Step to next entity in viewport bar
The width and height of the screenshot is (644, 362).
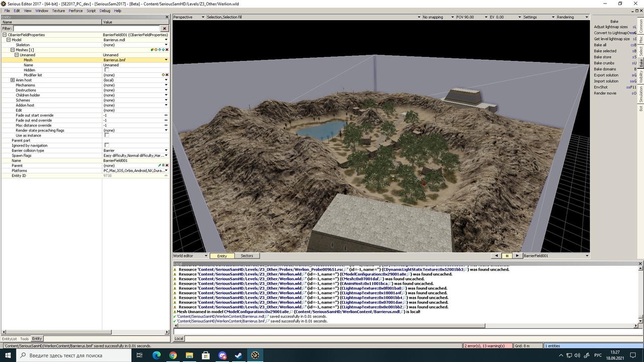(x=517, y=256)
